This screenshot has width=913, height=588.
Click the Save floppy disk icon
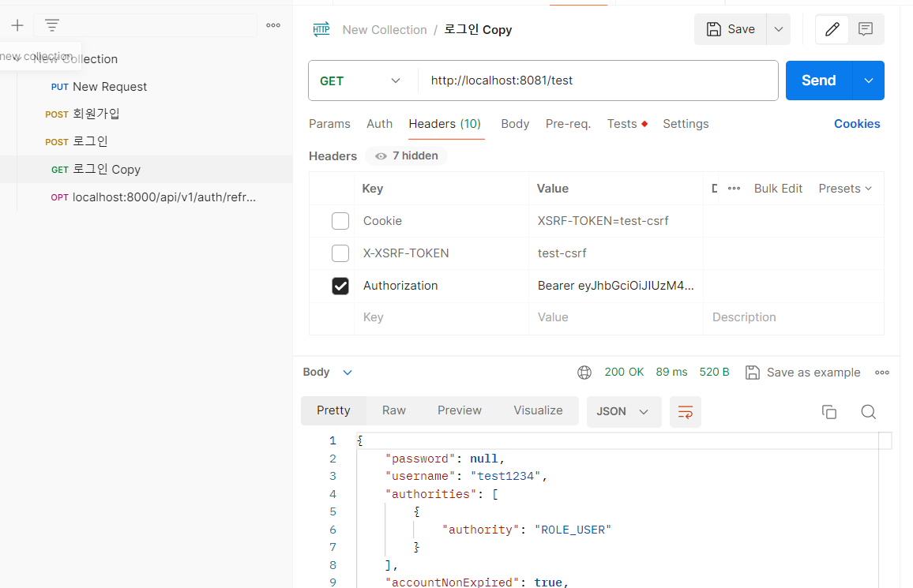[x=713, y=29]
